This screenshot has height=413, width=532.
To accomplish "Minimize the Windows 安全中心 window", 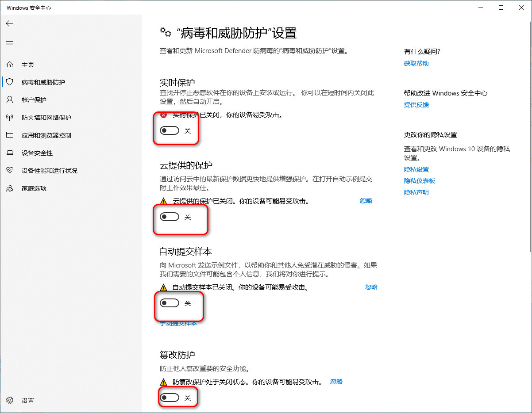I will [x=481, y=8].
